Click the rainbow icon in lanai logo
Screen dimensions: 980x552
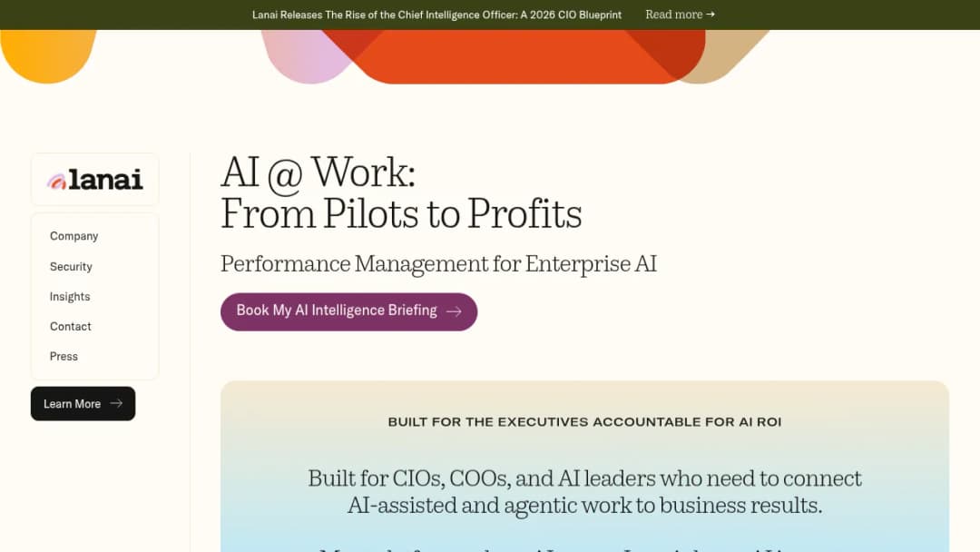coord(56,182)
